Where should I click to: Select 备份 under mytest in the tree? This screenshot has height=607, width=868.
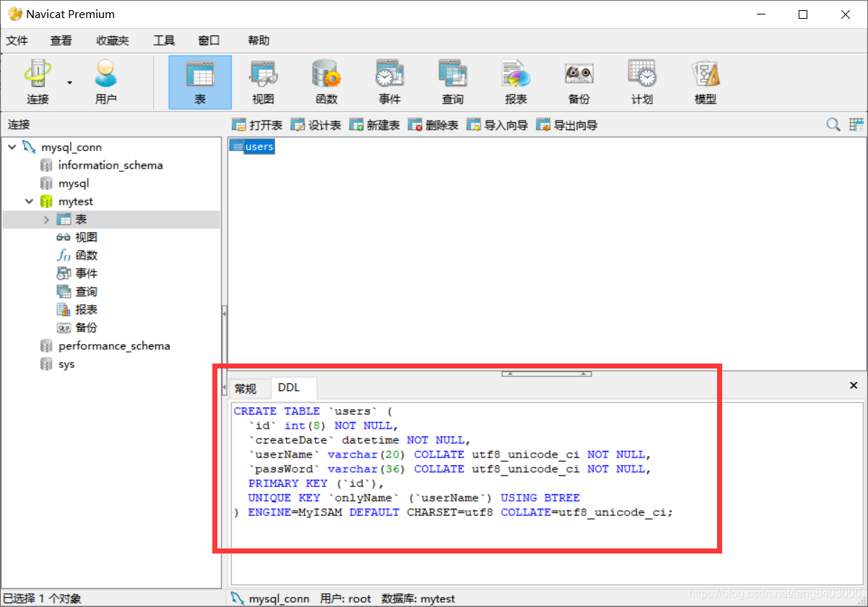click(86, 328)
